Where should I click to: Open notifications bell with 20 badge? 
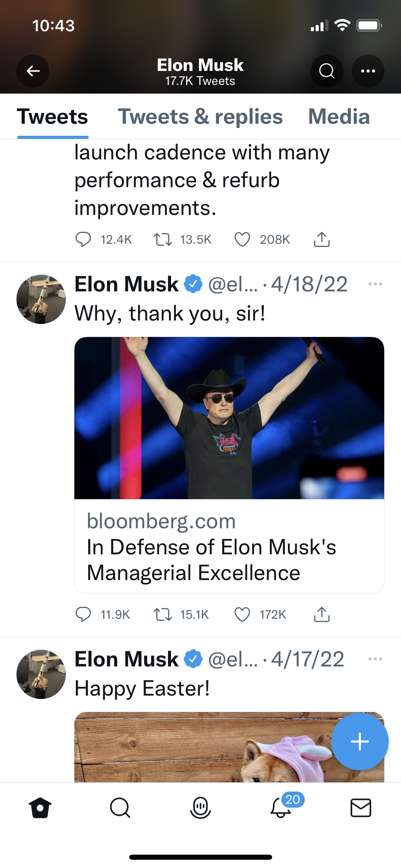tap(281, 808)
